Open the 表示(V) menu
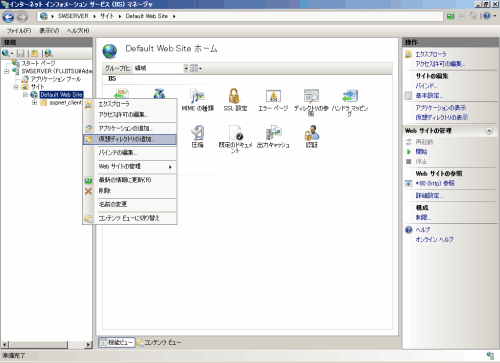The height and width of the screenshot is (363, 500). point(49,31)
